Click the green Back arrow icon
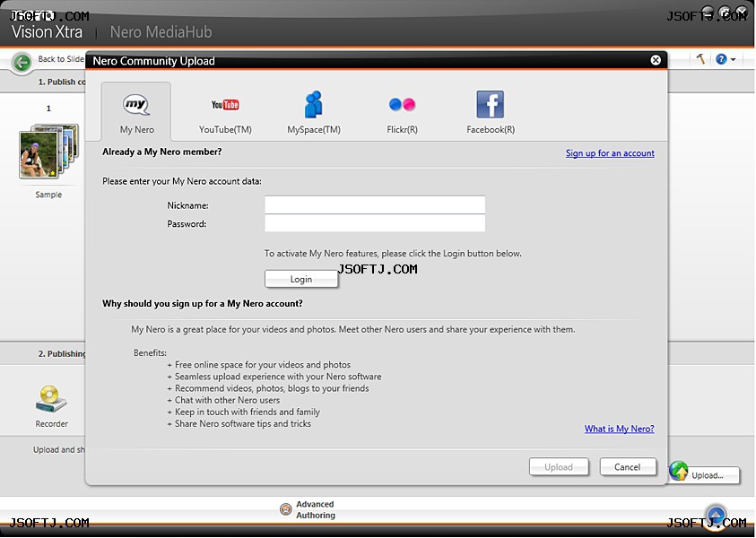The image size is (756, 538). click(22, 62)
